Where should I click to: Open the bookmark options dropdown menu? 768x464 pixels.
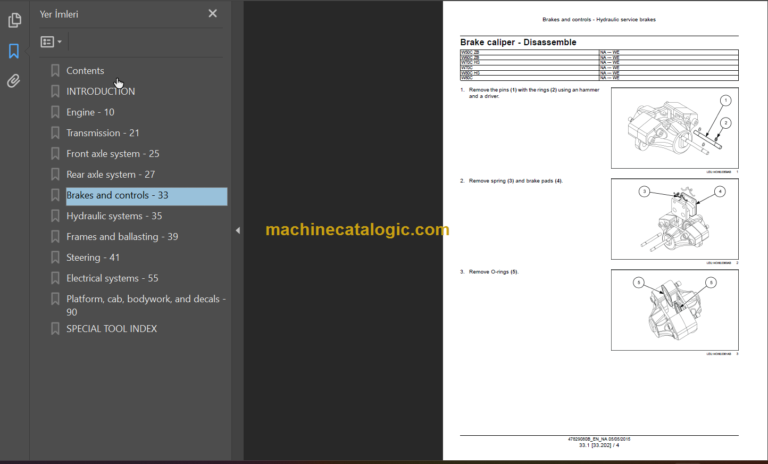pyautogui.click(x=51, y=42)
